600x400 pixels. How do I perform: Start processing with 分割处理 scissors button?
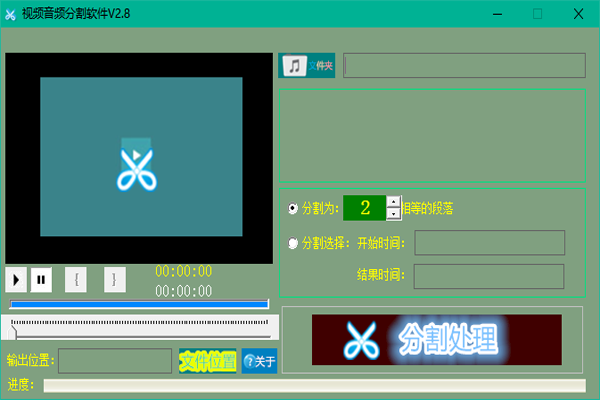(x=436, y=340)
